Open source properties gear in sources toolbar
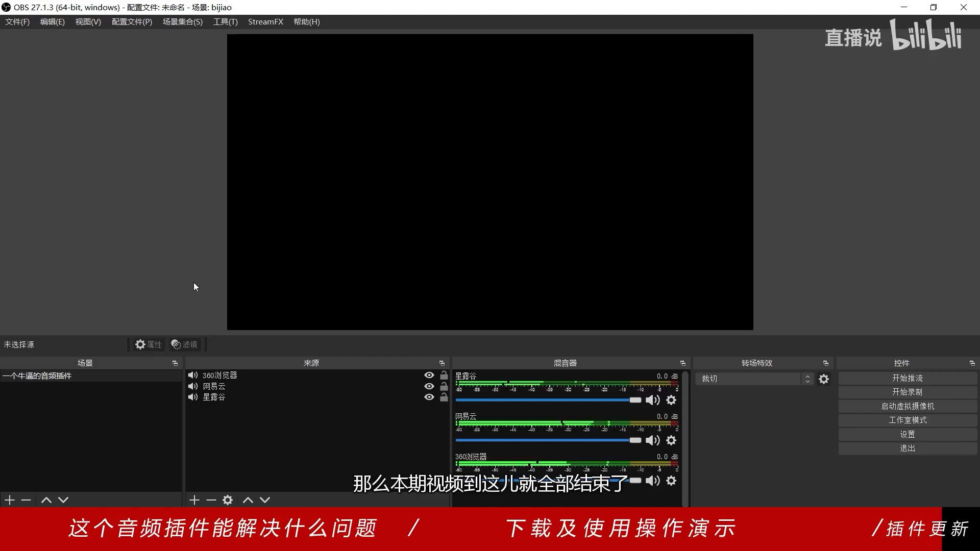The image size is (980, 551). tap(228, 500)
